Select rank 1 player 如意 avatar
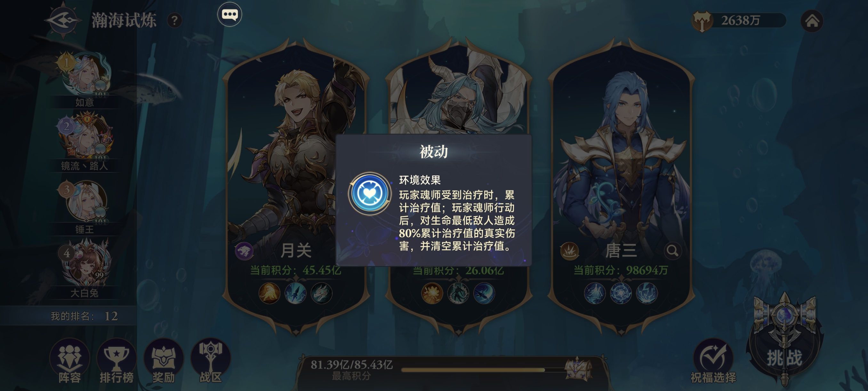Viewport: 868px width, 391px height. [85, 73]
